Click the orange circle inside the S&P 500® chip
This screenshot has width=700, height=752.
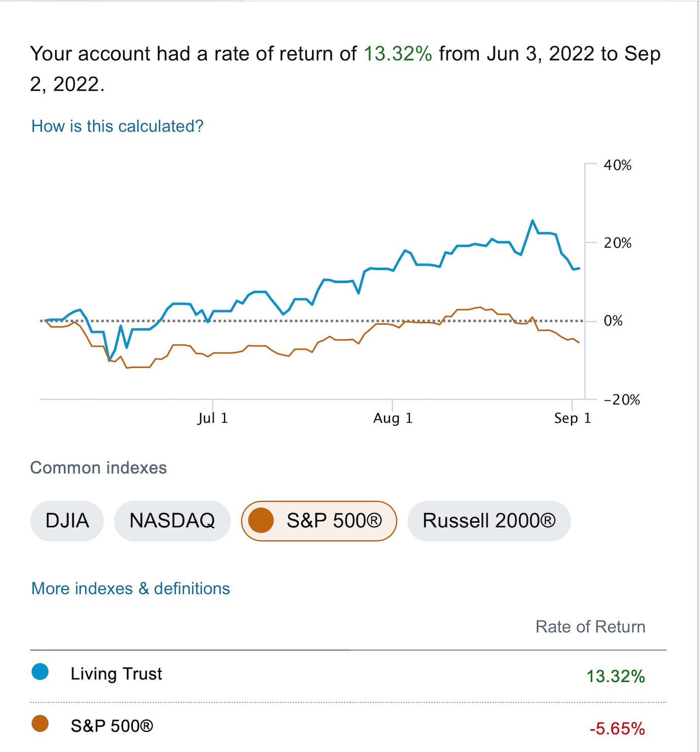261,521
